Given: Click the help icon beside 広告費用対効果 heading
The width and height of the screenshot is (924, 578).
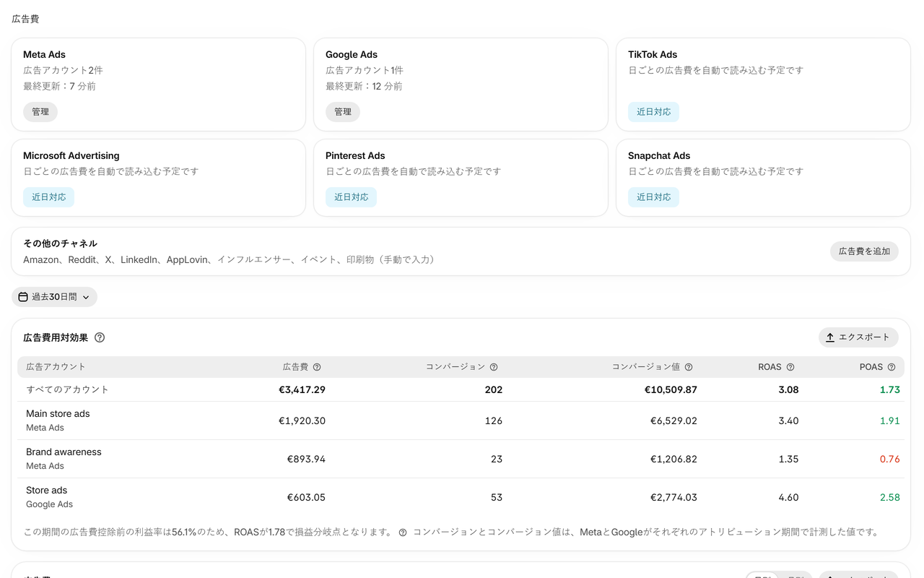Looking at the screenshot, I should (100, 337).
